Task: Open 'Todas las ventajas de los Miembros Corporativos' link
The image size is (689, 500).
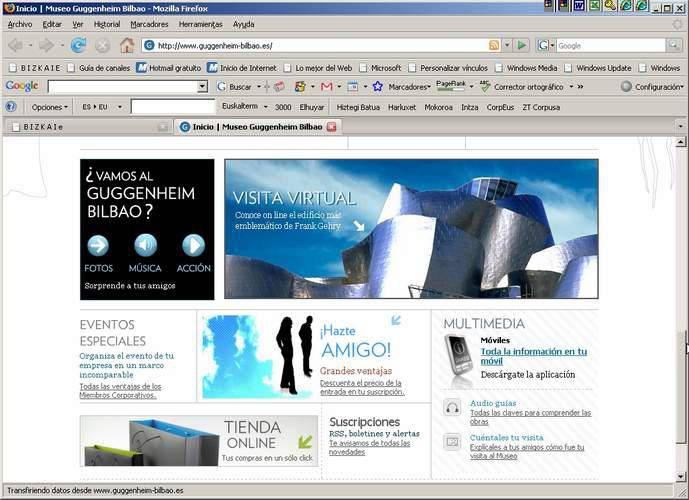Action: 120,391
